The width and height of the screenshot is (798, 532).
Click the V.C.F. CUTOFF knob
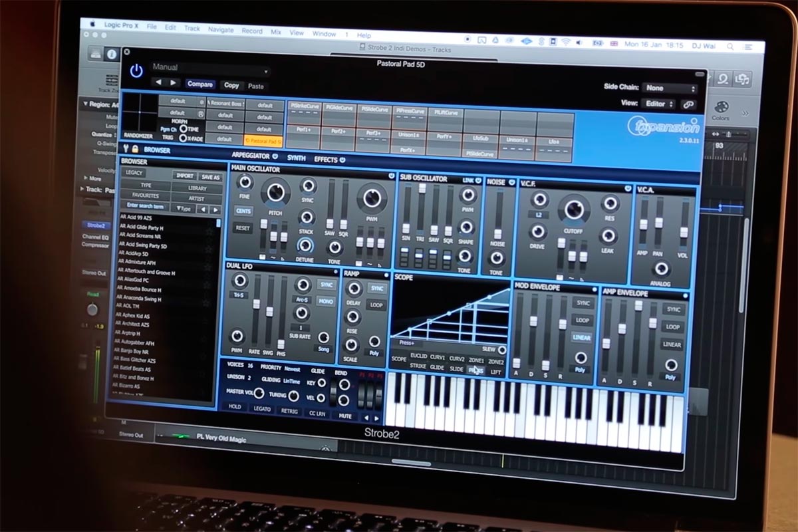click(x=573, y=210)
